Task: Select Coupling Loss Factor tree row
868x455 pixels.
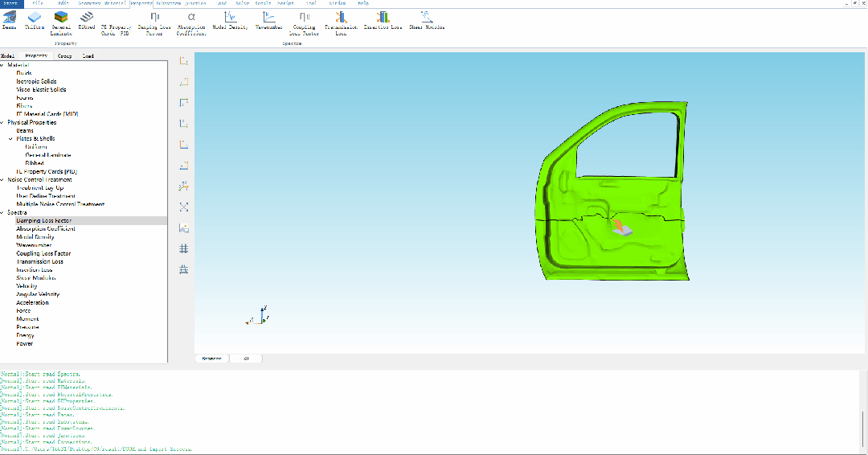Action: [x=43, y=253]
